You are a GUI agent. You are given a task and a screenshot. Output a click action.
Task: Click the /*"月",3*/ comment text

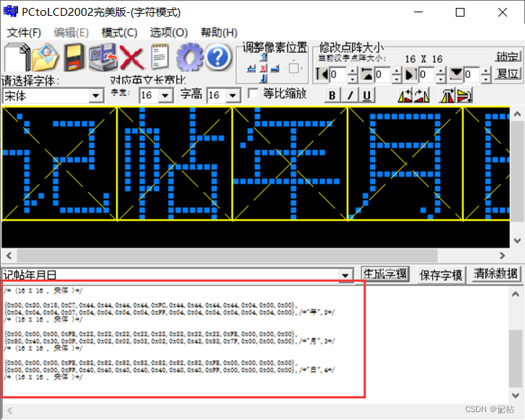[317, 341]
